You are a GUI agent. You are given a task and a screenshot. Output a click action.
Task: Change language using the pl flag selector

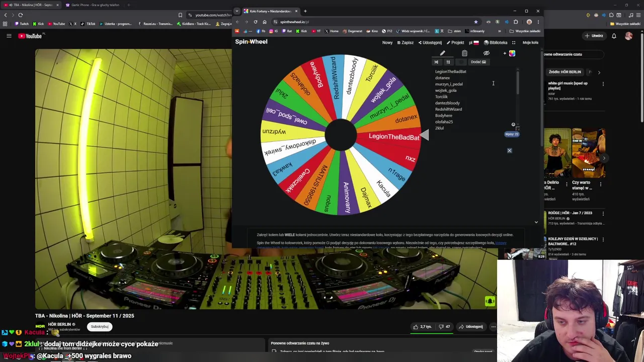tap(473, 43)
